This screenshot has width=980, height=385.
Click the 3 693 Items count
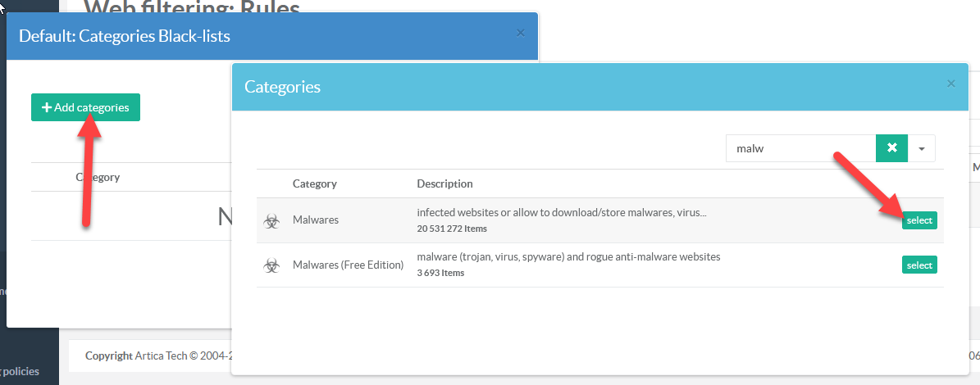coord(440,273)
